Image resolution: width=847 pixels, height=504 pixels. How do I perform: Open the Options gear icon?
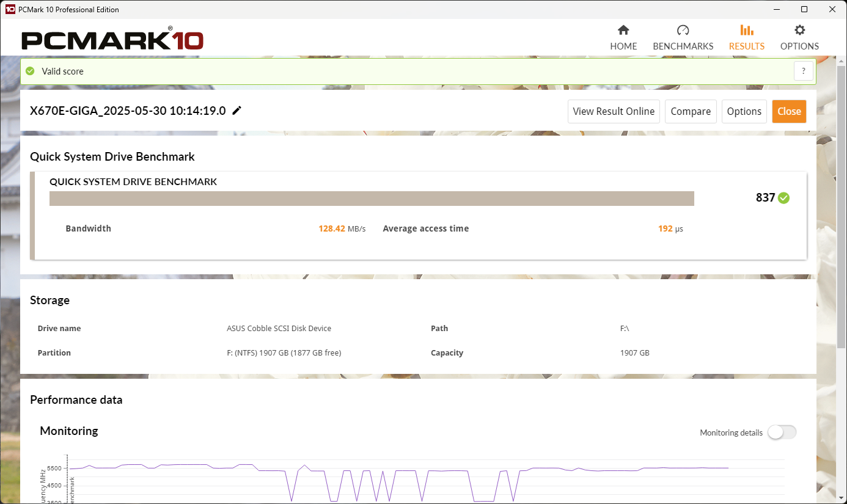pos(799,30)
